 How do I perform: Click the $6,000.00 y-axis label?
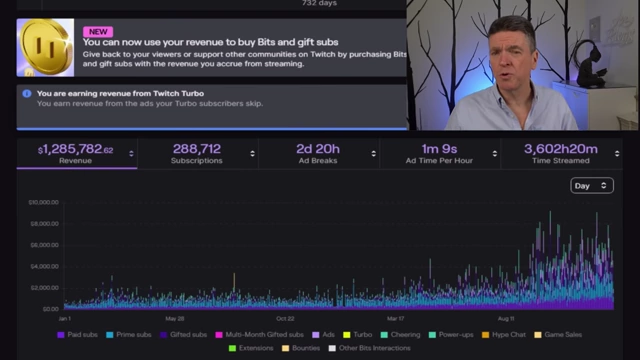[44, 245]
